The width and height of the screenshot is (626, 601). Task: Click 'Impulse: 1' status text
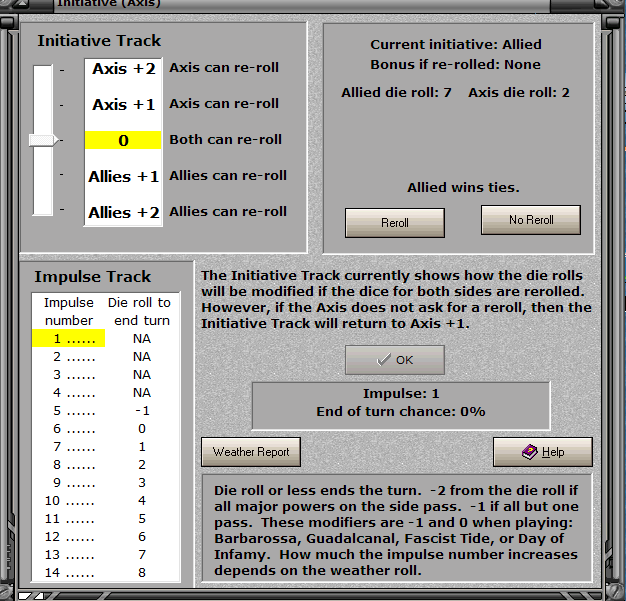click(401, 393)
